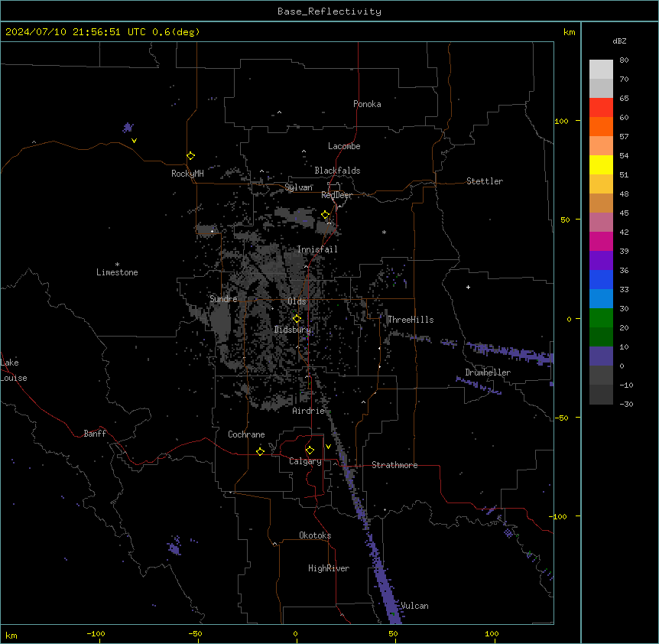Select the Sundre label
Viewport: 659px width, 644px height.
tap(223, 299)
